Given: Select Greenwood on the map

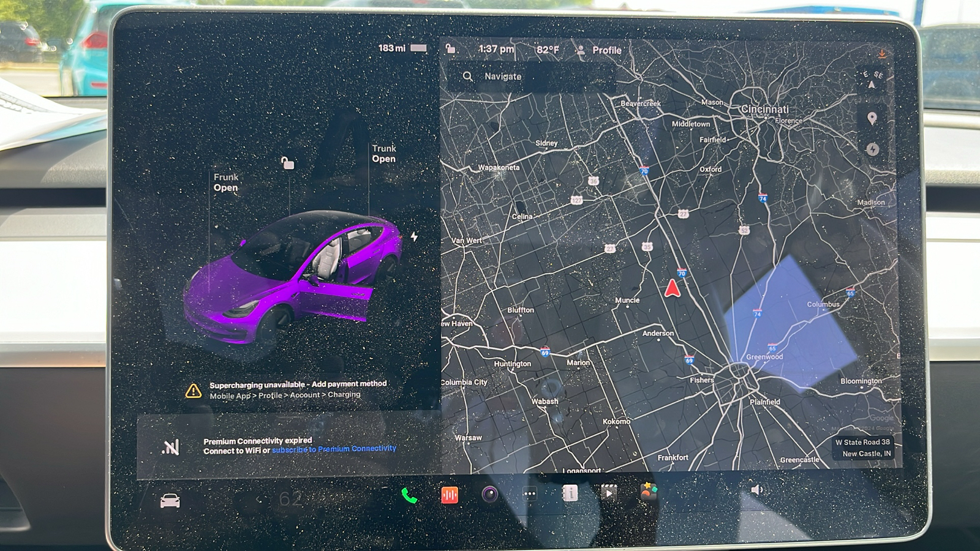Looking at the screenshot, I should pos(764,356).
